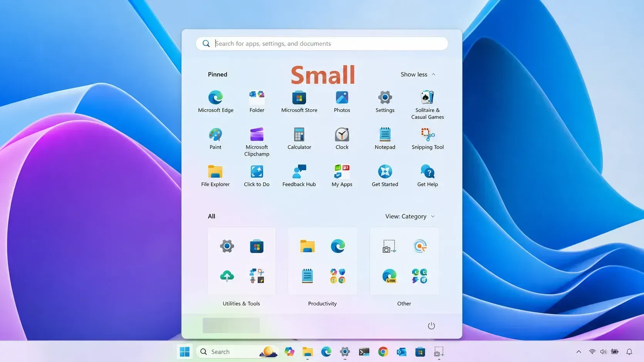
Task: Collapse pinned apps with Show less
Action: [418, 74]
